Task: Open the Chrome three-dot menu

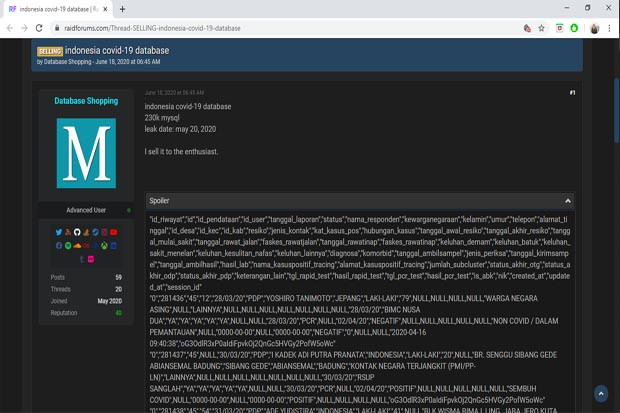Action: (609, 28)
